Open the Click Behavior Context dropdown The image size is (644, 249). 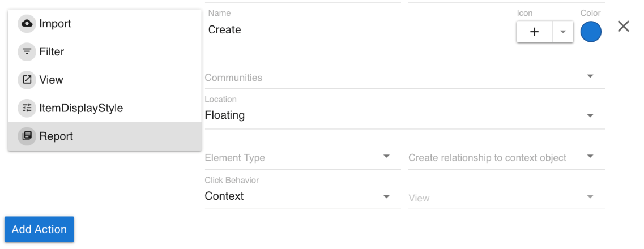tap(386, 196)
